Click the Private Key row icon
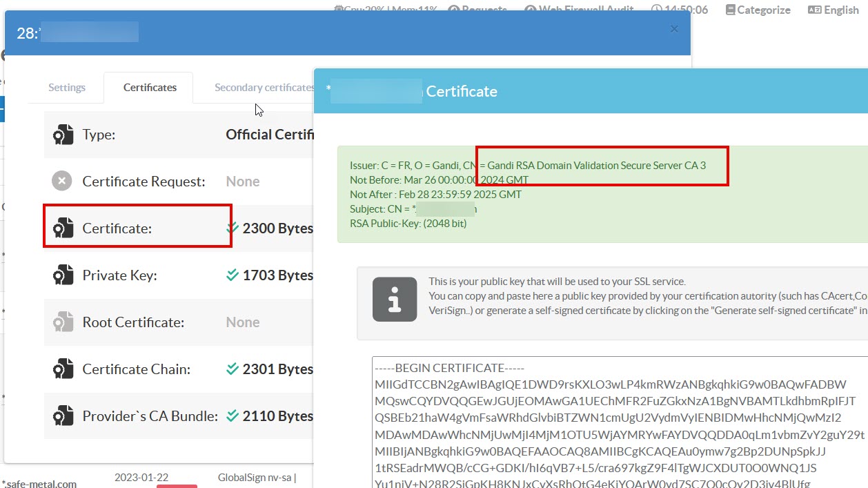 [63, 275]
